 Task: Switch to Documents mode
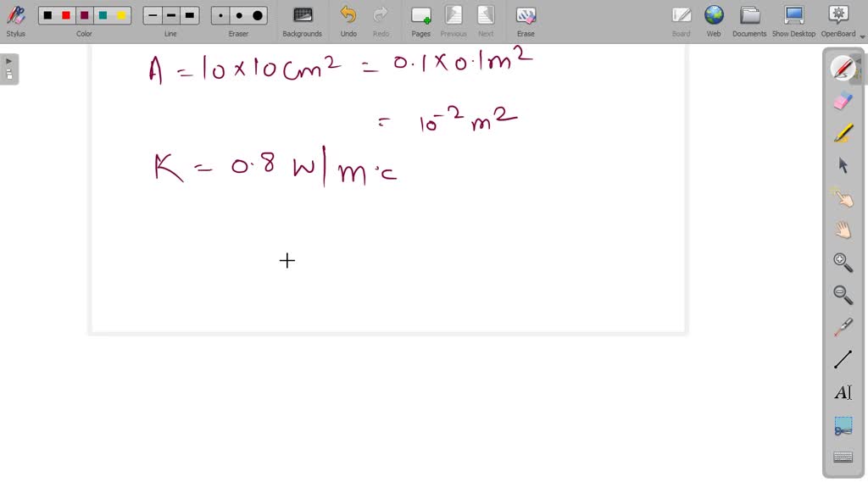(x=749, y=20)
